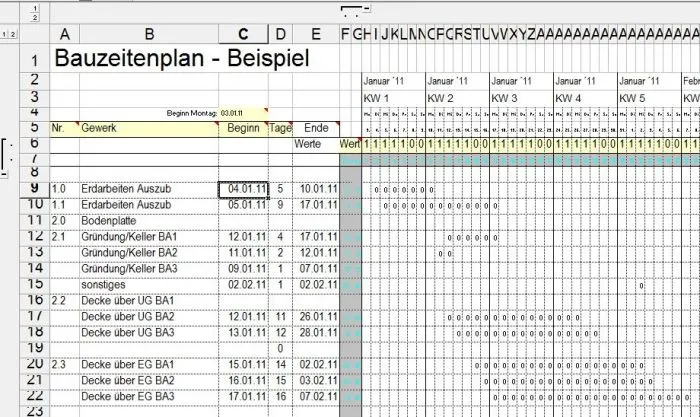Viewport: 700px width, 417px height.
Task: Select the begin date '16.01.11'
Action: pos(244,380)
